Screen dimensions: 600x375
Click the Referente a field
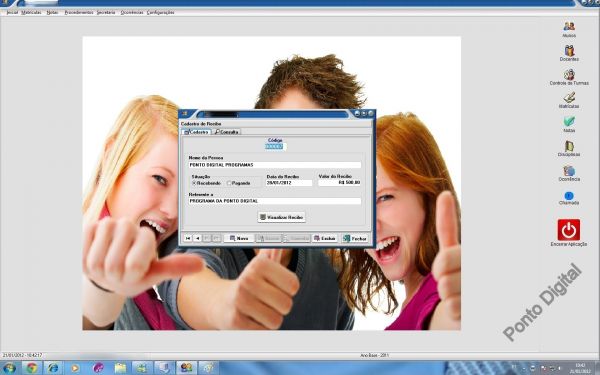[275, 201]
